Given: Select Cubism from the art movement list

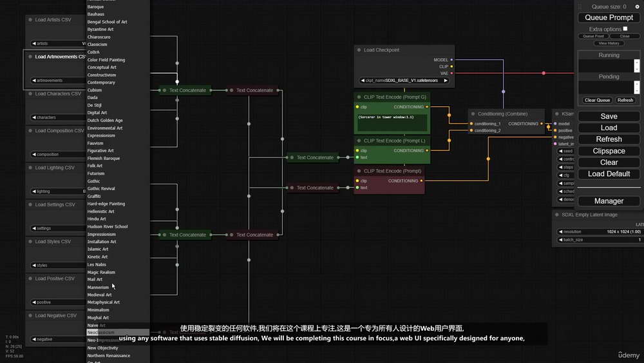Looking at the screenshot, I should click(95, 90).
